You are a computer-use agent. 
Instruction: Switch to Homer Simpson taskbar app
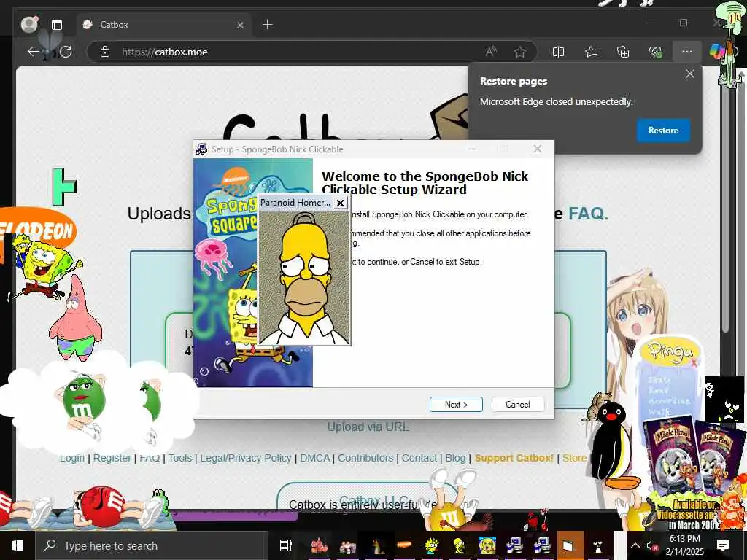click(x=460, y=545)
